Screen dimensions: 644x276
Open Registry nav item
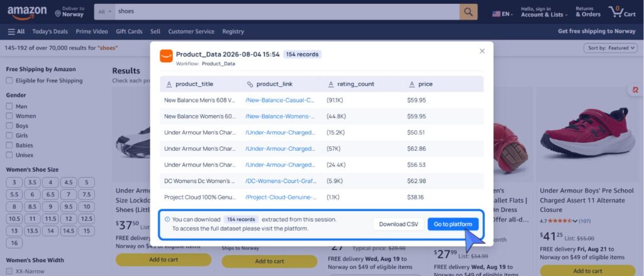233,31
